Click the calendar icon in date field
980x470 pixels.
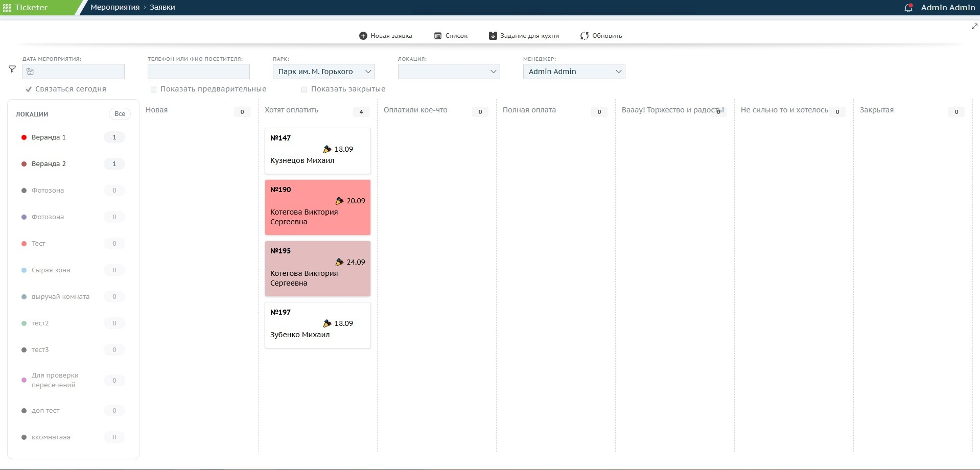coord(30,72)
